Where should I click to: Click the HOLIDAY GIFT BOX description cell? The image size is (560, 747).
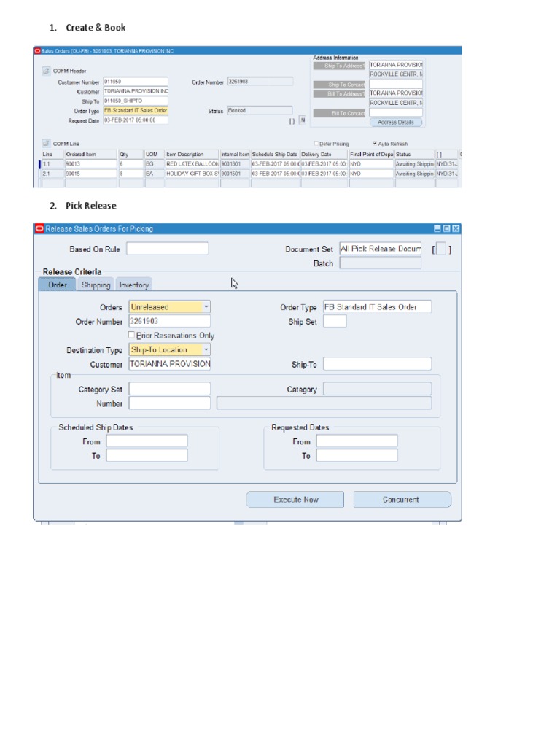click(192, 174)
